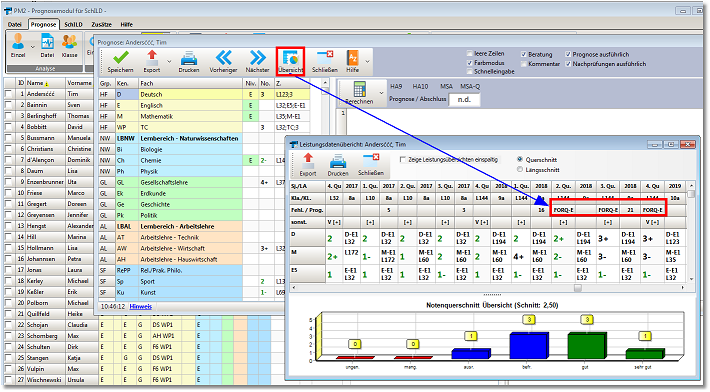The height and width of the screenshot is (392, 710).
Task: Select the Deutsch subject row
Action: [x=204, y=94]
